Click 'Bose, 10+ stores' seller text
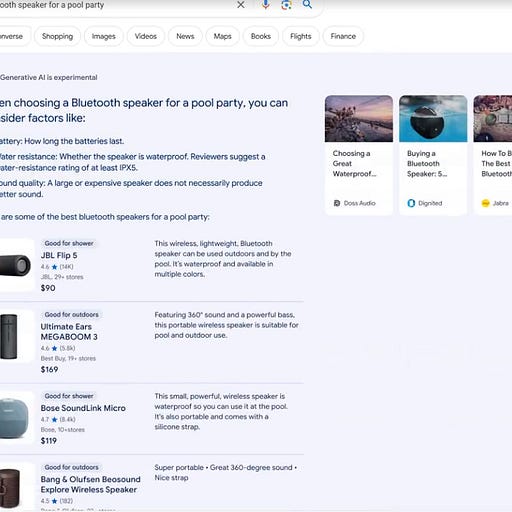 (x=63, y=430)
